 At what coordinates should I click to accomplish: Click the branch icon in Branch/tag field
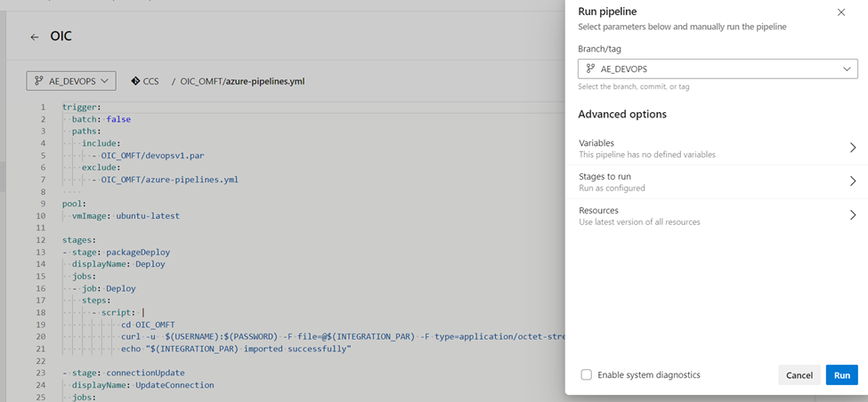[x=590, y=68]
